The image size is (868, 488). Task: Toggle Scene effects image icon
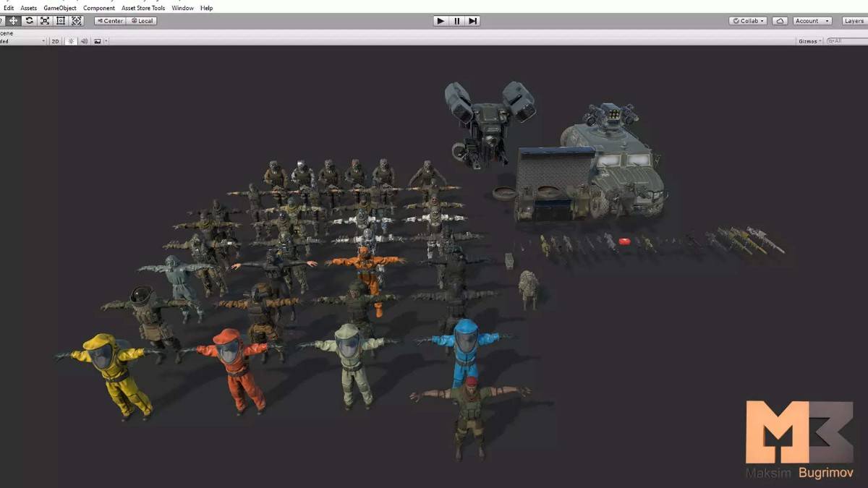point(97,41)
